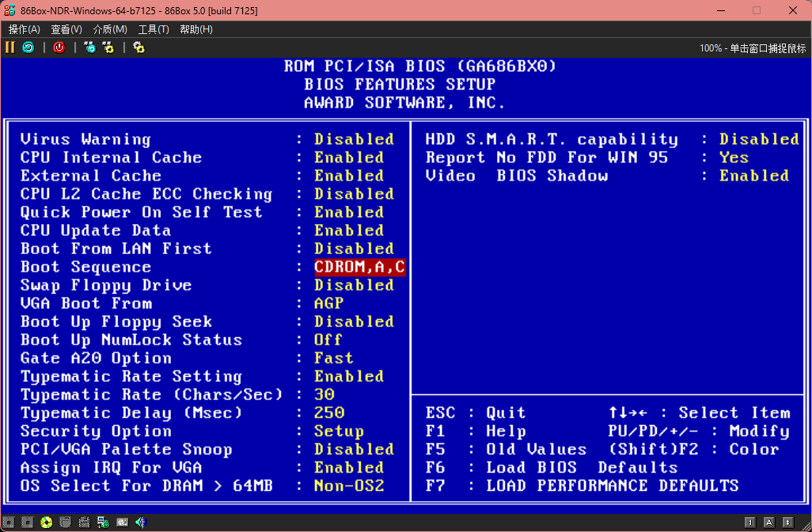The image size is (812, 532).
Task: Click the 'Virus Warning' label
Action: point(85,139)
